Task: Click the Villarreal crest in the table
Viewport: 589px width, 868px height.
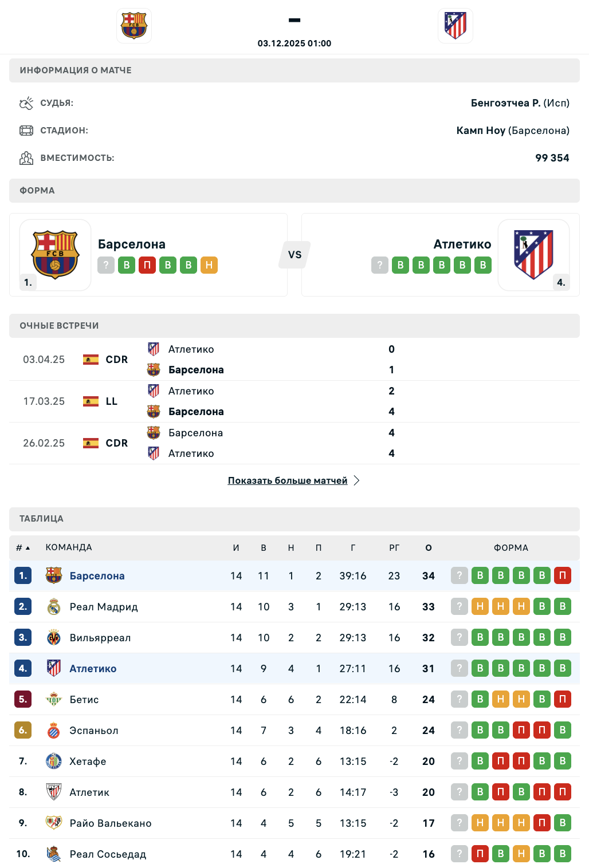Action: (54, 638)
